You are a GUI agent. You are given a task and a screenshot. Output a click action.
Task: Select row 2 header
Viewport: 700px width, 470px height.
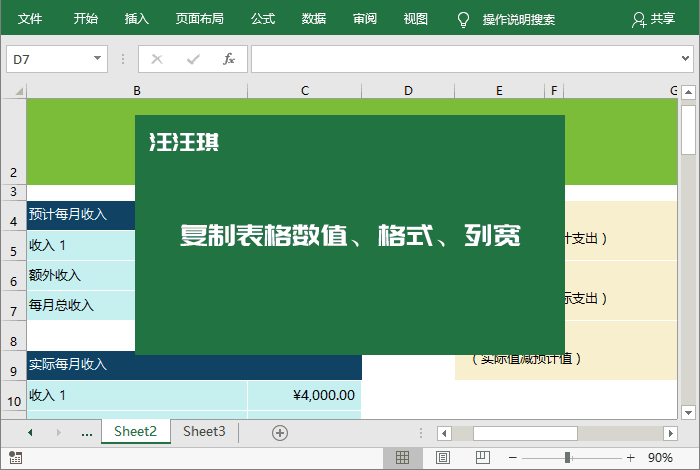tap(13, 142)
